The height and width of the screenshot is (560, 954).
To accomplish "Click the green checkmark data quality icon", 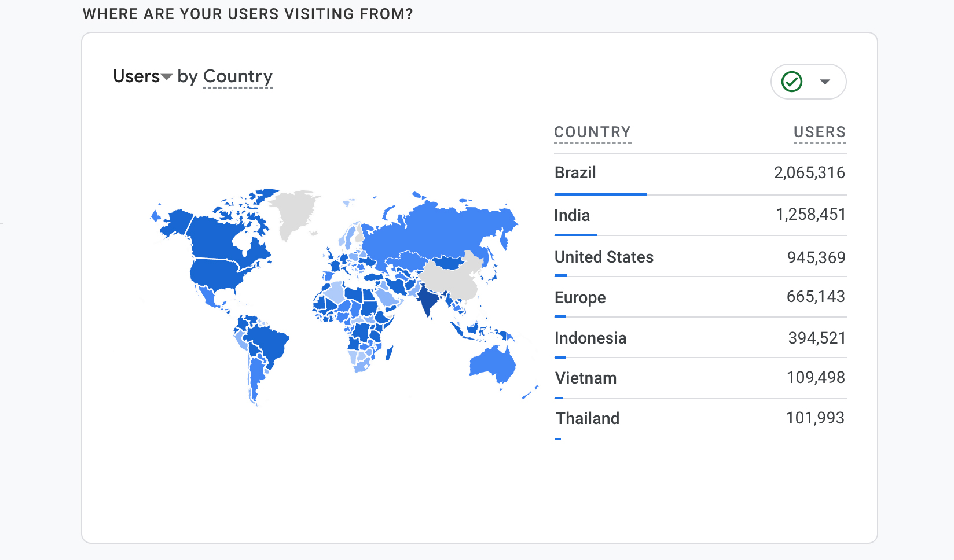I will (x=791, y=82).
